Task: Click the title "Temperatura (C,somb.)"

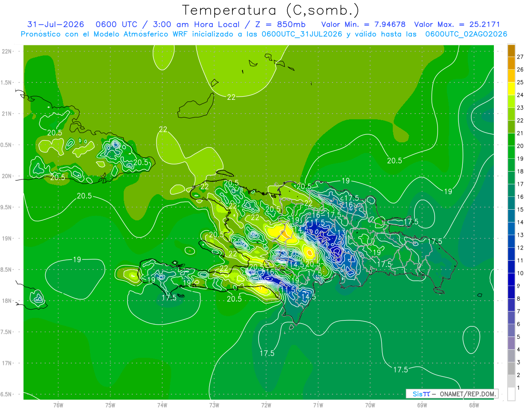Action: pyautogui.click(x=271, y=10)
